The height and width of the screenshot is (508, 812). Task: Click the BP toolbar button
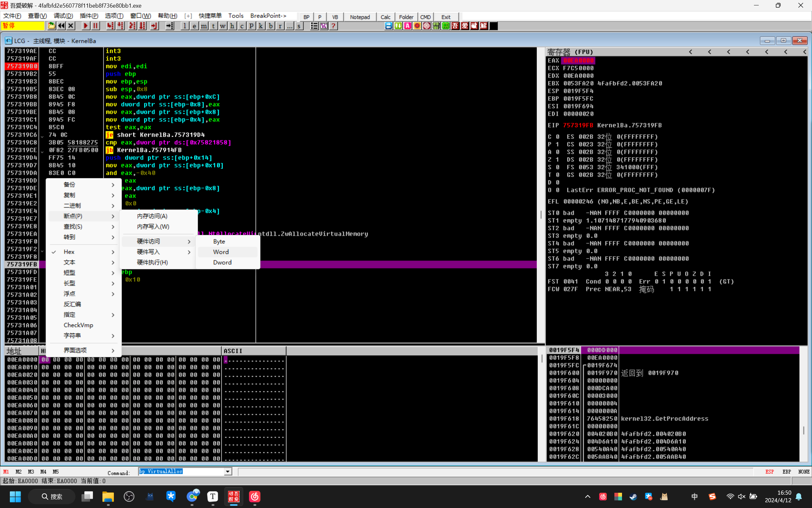point(306,17)
